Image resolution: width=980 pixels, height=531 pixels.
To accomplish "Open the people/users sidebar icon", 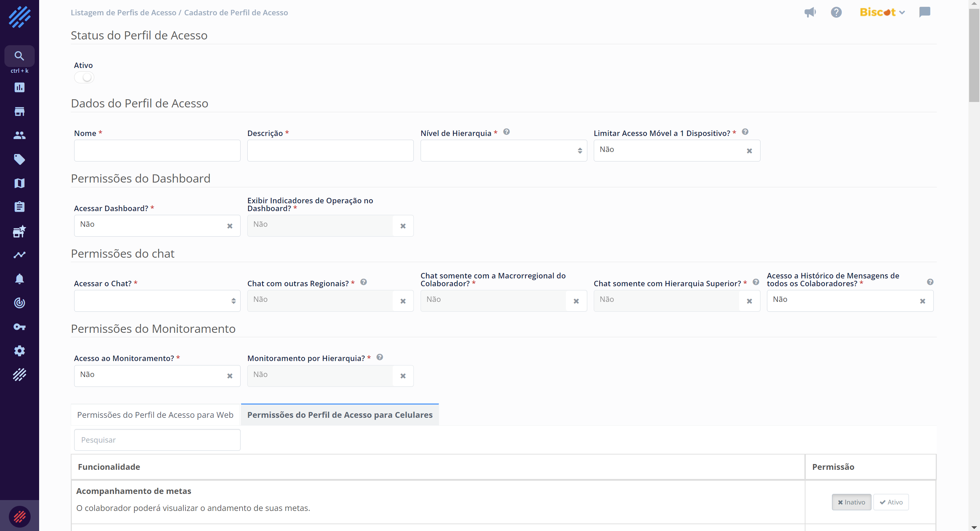I will pyautogui.click(x=19, y=135).
